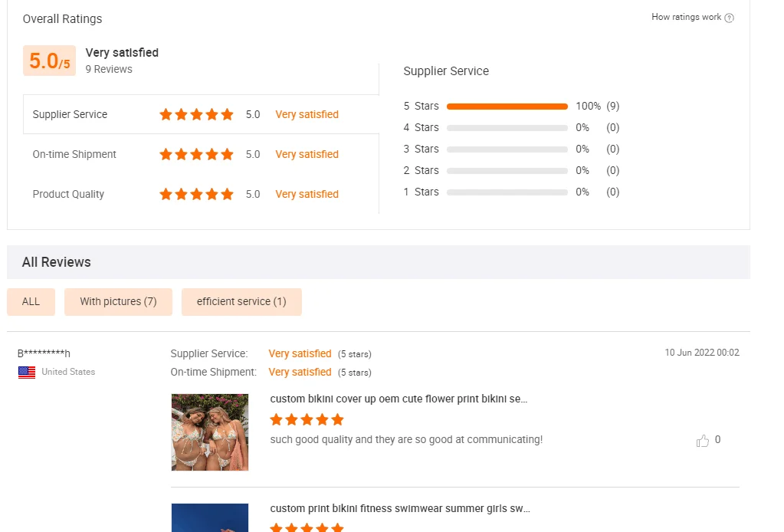784x532 pixels.
Task: Click the United States flag icon
Action: pos(27,373)
